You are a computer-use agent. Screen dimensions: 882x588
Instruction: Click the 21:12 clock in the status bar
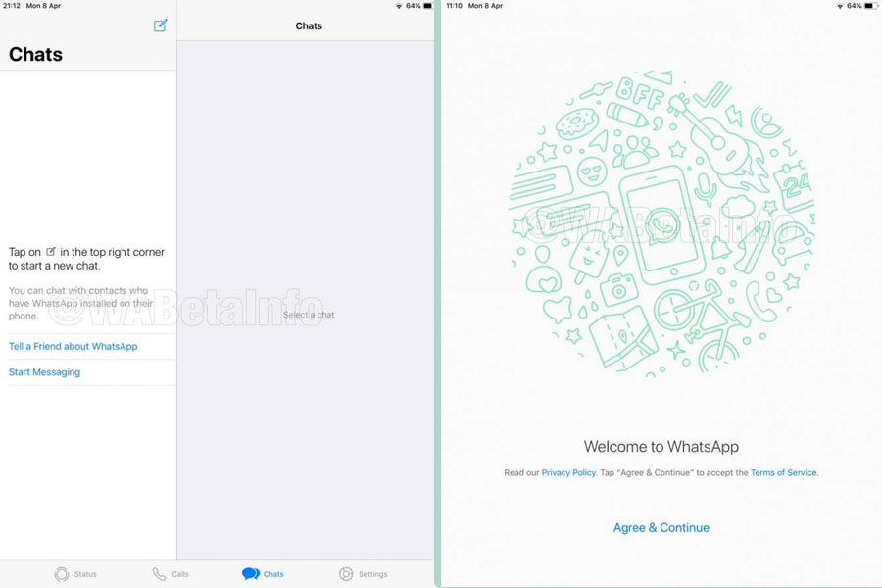(12, 6)
